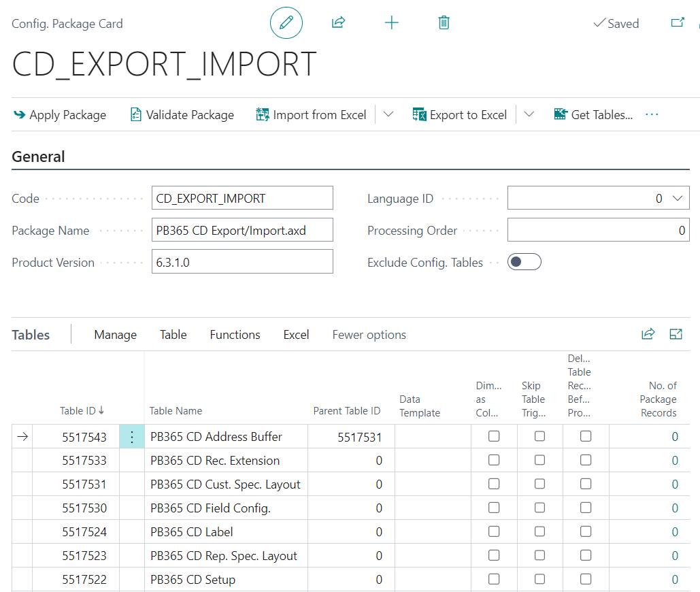
Task: Click the share icon in the header
Action: click(x=338, y=22)
